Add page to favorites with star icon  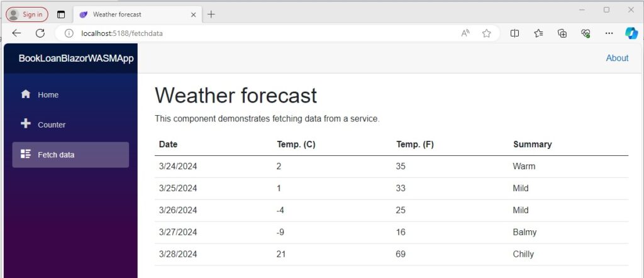486,33
